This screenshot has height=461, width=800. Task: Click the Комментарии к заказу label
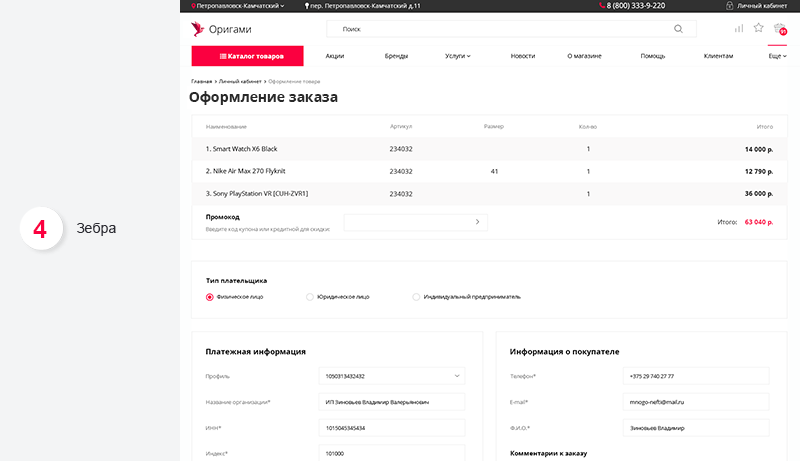(548, 453)
